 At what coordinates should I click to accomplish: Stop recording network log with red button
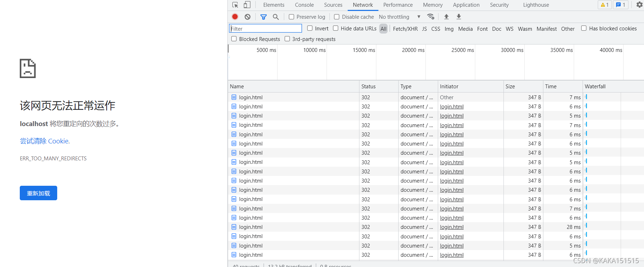coord(235,17)
